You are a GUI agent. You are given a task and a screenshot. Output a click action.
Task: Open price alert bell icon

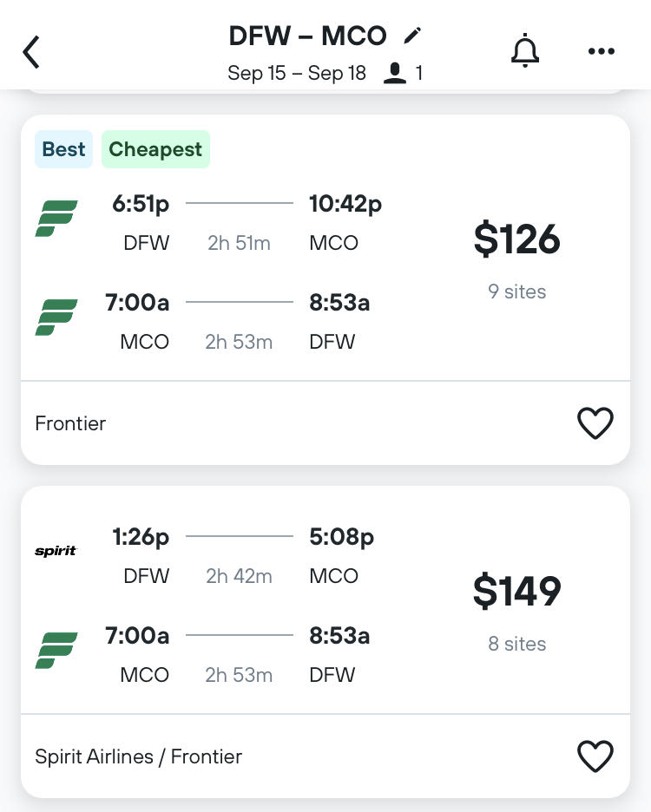pyautogui.click(x=524, y=51)
